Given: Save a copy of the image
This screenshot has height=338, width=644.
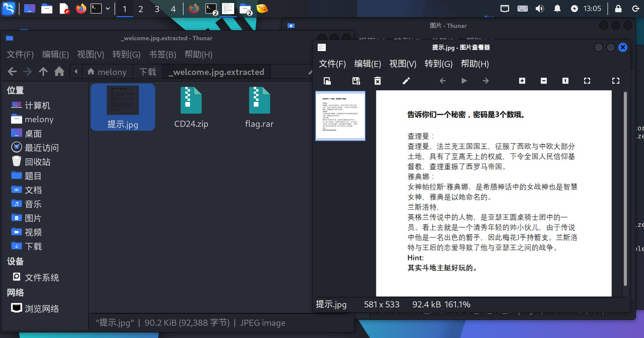Looking at the screenshot, I should (x=356, y=81).
